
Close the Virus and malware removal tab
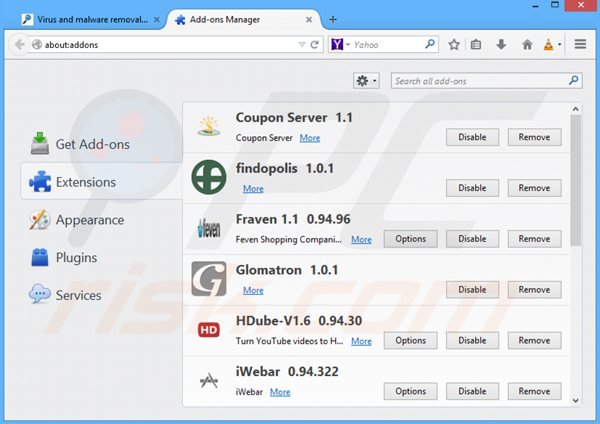pos(157,20)
